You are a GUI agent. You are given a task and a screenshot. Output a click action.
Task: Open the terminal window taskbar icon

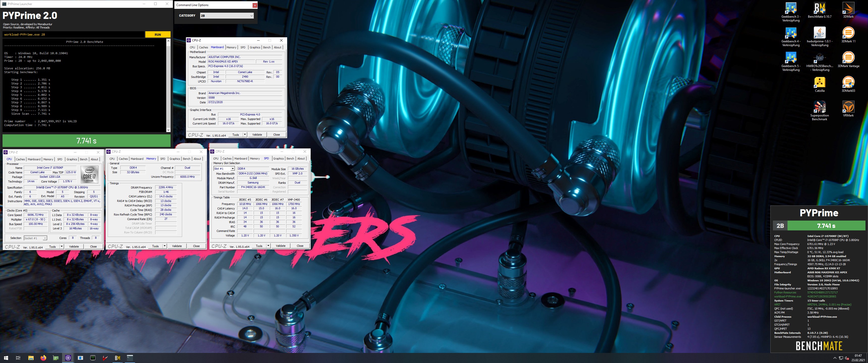tap(130, 358)
